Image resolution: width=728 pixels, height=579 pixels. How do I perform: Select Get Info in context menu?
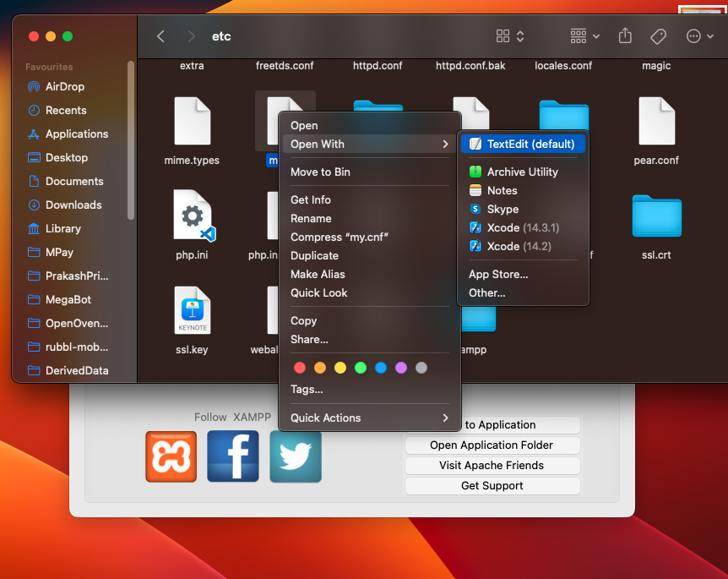(x=311, y=199)
